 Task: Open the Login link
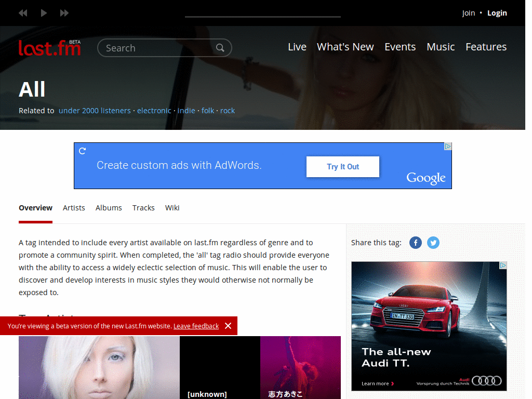click(x=497, y=13)
